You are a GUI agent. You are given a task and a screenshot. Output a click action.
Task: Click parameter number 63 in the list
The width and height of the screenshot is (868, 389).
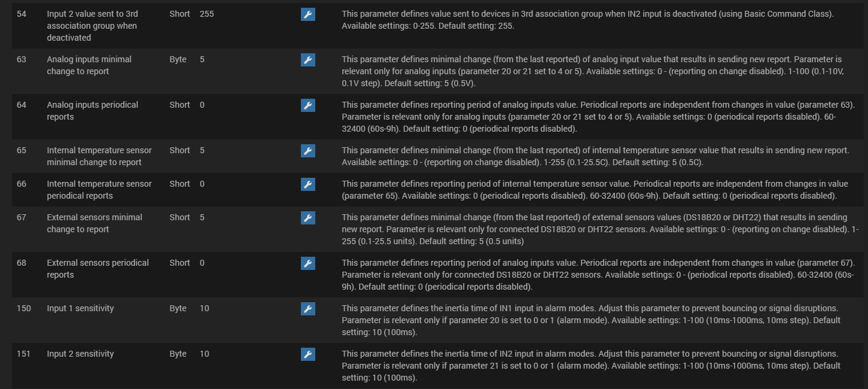[x=22, y=59]
